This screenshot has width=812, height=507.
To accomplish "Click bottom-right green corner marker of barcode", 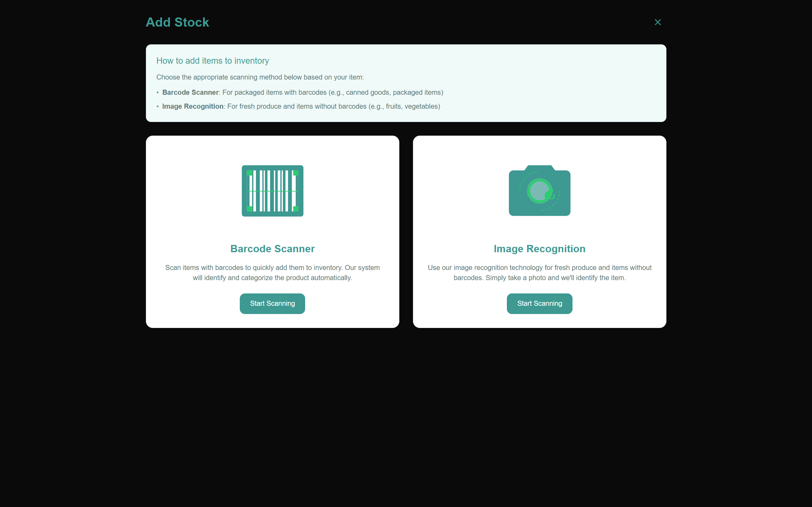I will point(295,209).
